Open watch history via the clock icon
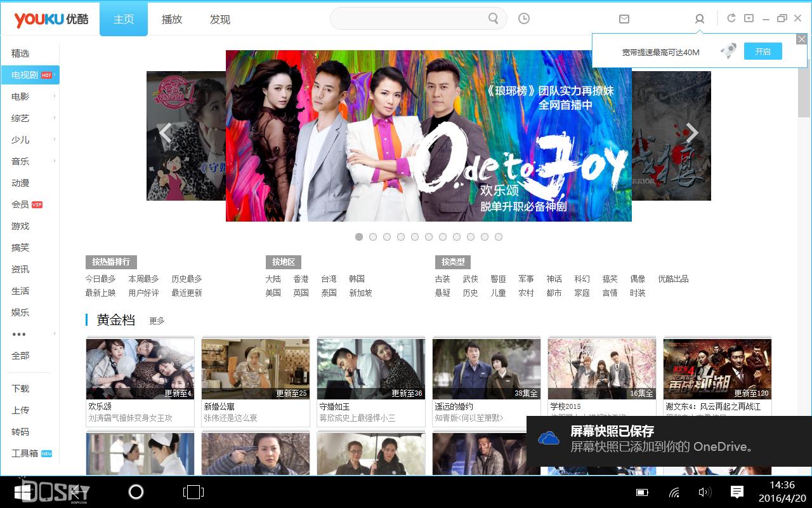Image resolution: width=812 pixels, height=508 pixels. tap(523, 19)
